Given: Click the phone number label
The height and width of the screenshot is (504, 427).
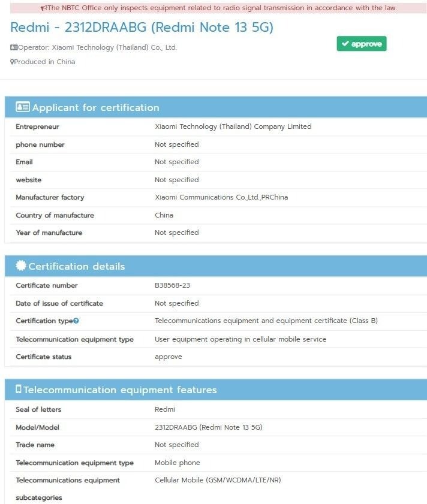Looking at the screenshot, I should [x=40, y=144].
